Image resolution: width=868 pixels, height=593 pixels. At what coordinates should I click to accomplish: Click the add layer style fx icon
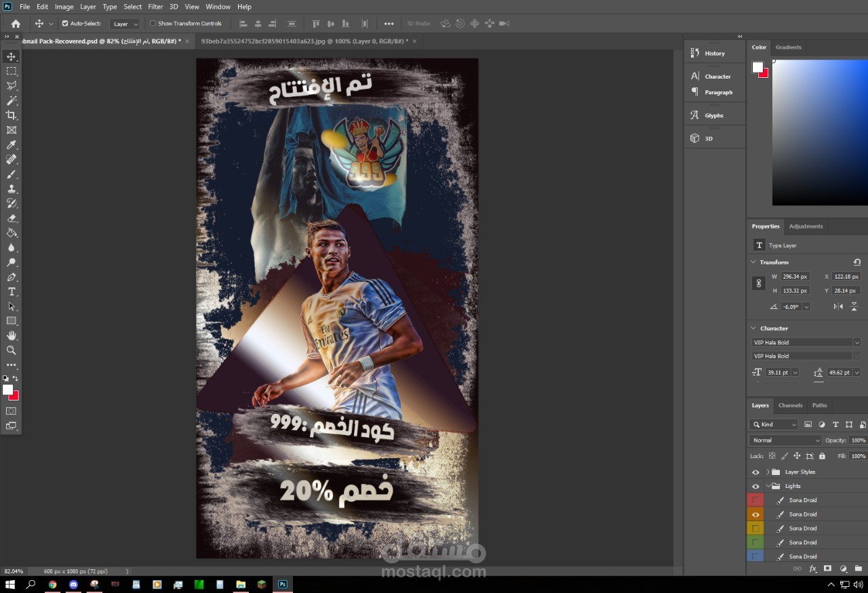812,569
